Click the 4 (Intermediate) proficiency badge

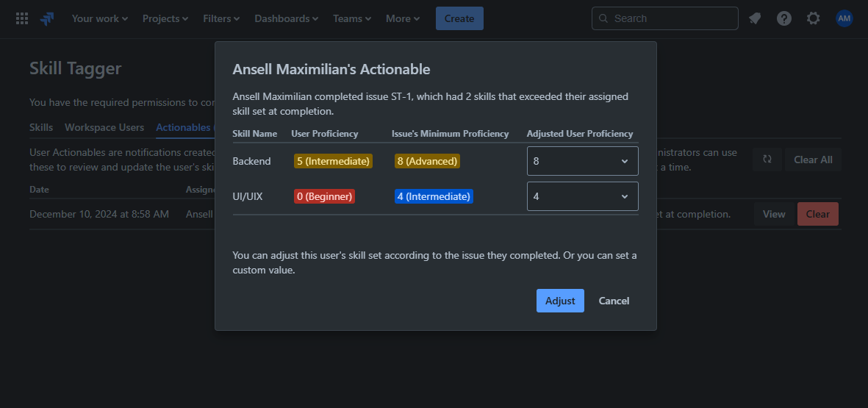tap(434, 196)
